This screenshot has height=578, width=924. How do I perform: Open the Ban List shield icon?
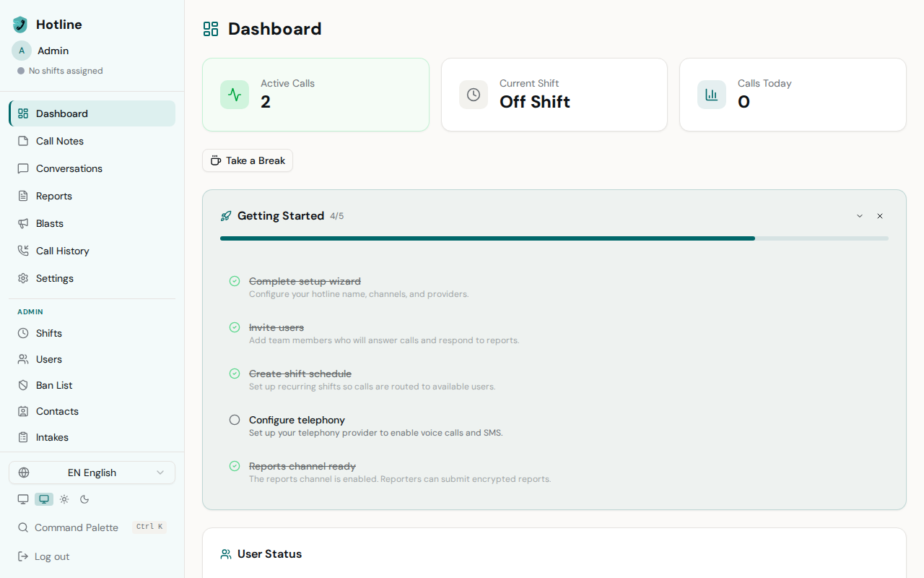click(22, 385)
